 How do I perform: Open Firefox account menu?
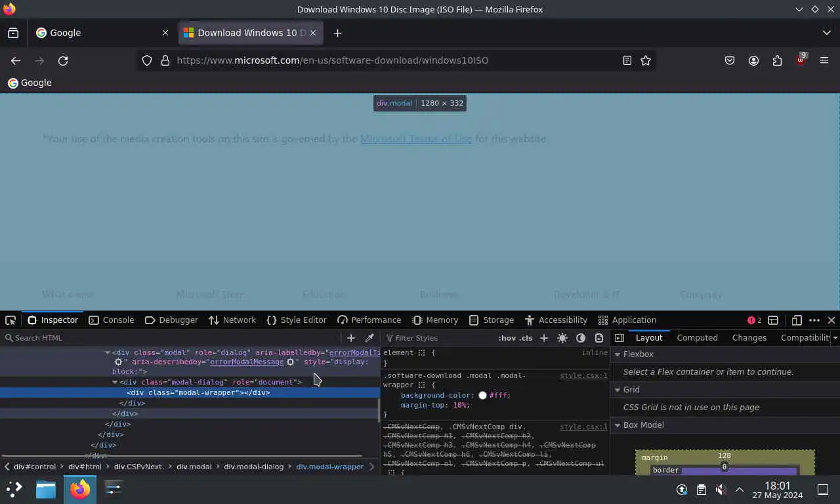click(x=753, y=60)
